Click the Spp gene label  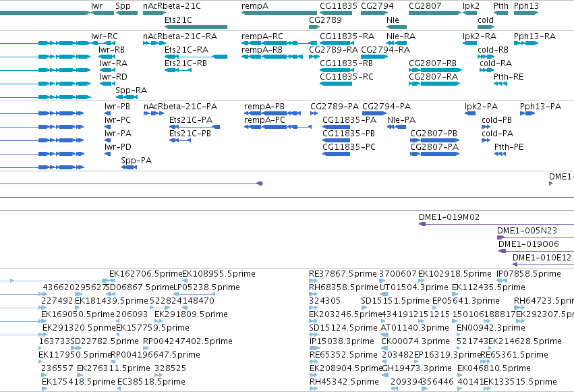point(123,6)
